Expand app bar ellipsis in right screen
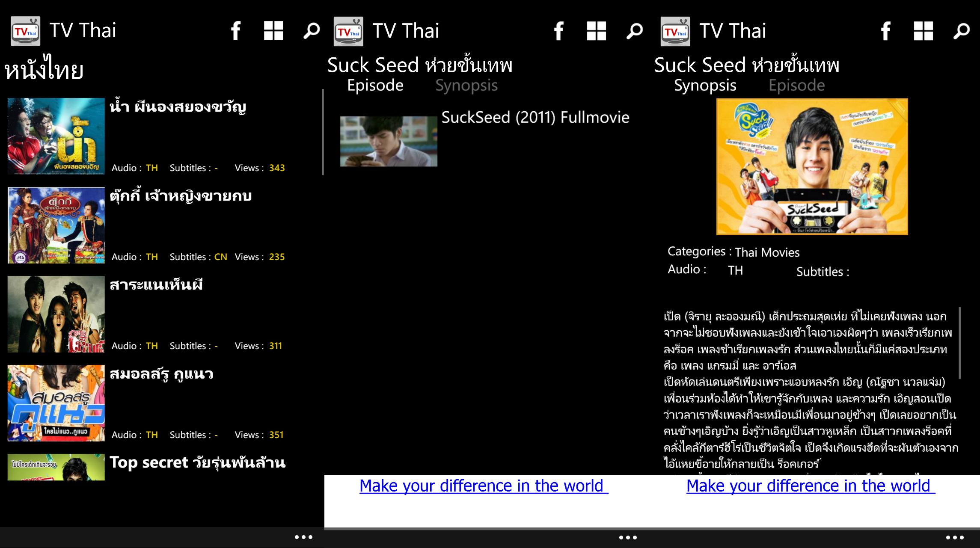Screen dimensions: 980x548 tap(955, 537)
